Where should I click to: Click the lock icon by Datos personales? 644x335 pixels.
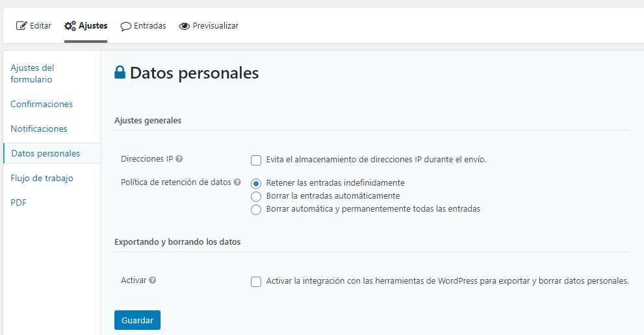click(120, 73)
